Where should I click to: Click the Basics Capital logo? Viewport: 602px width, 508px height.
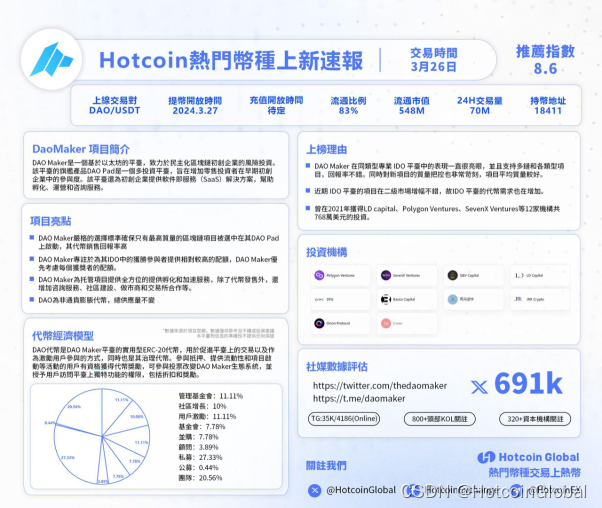pyautogui.click(x=386, y=300)
